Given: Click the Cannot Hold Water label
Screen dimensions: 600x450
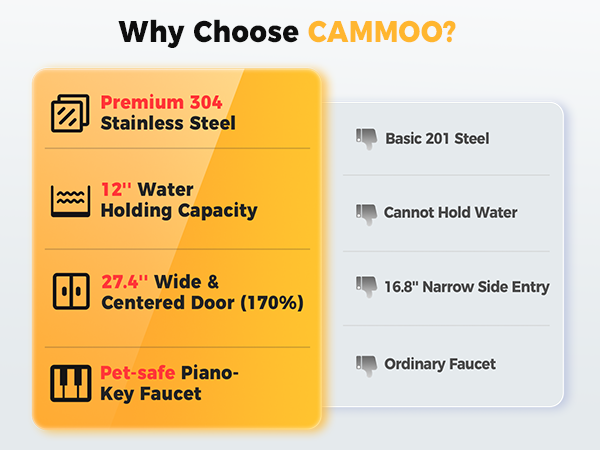Looking at the screenshot, I should [450, 212].
